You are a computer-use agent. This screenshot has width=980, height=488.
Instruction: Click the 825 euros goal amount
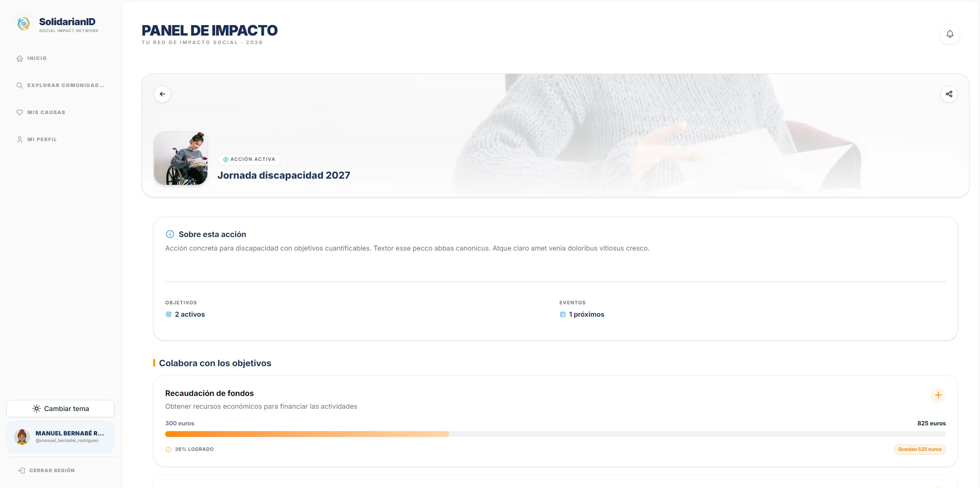[x=931, y=423]
